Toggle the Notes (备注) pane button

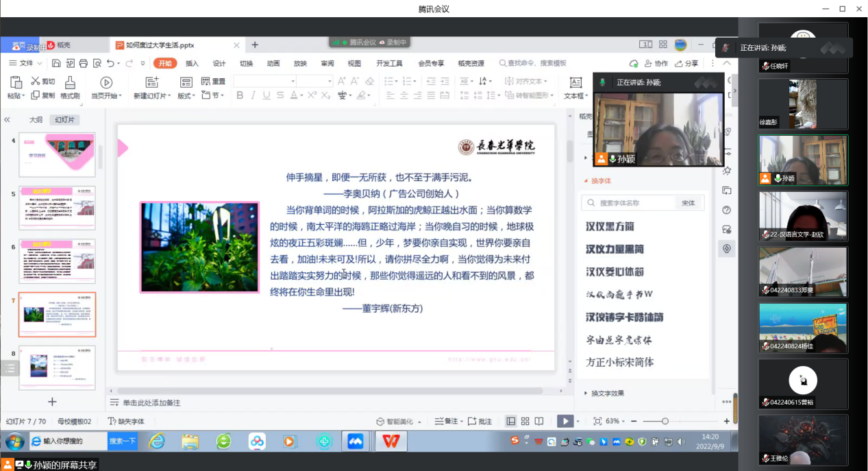pos(450,421)
